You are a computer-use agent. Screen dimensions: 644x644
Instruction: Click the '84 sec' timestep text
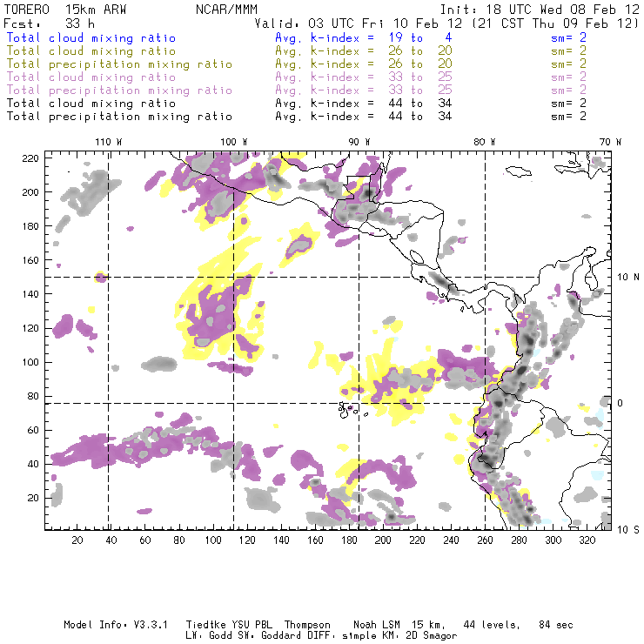(x=556, y=625)
